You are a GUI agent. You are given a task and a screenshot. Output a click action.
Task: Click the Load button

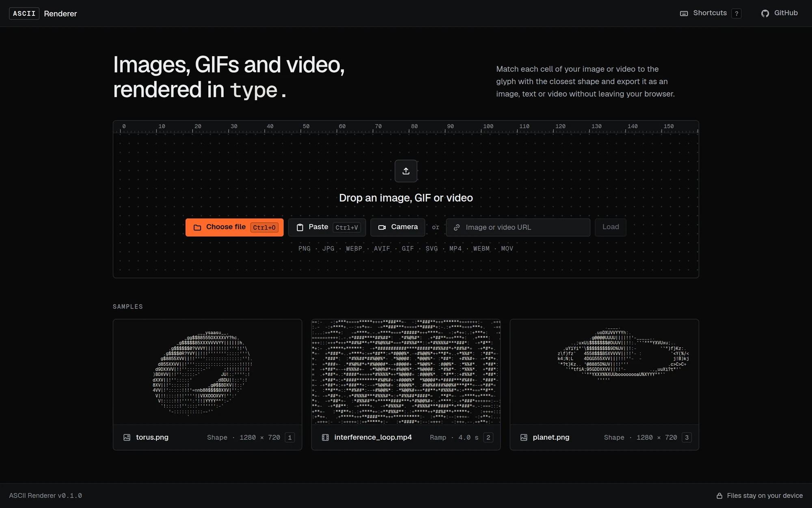click(x=611, y=227)
